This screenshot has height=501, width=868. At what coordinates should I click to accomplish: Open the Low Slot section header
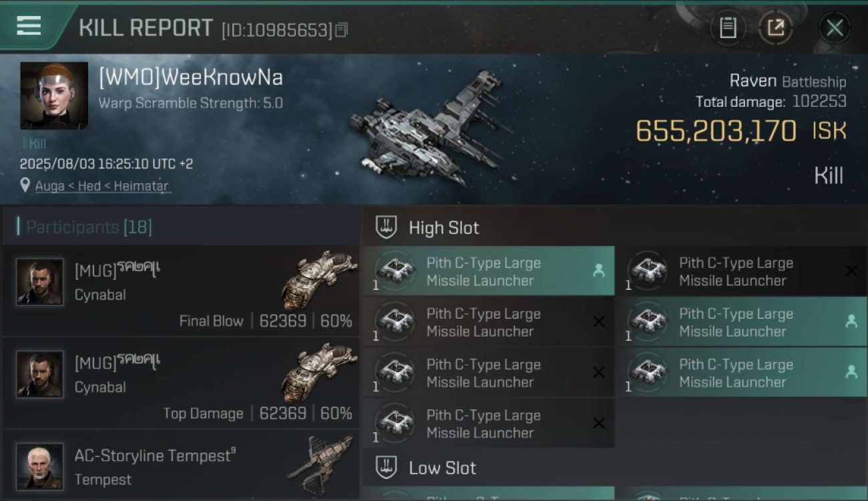point(615,468)
